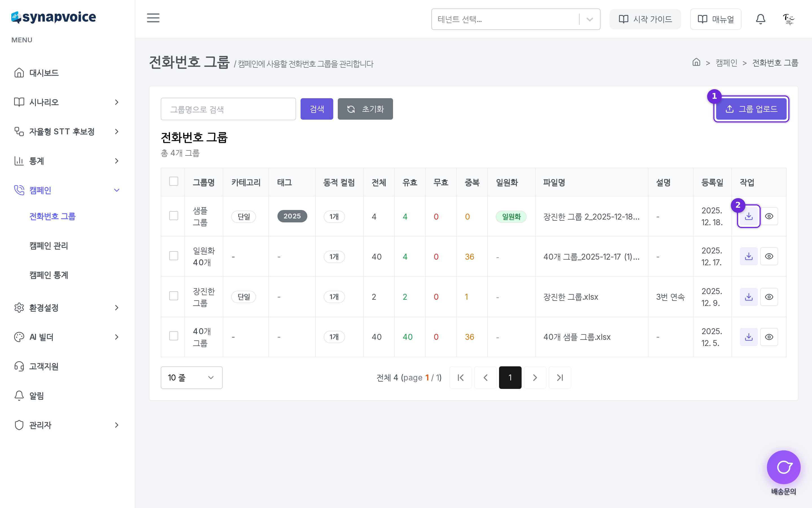This screenshot has height=508, width=812.
Task: Click the home icon in breadcrumb
Action: [696, 62]
